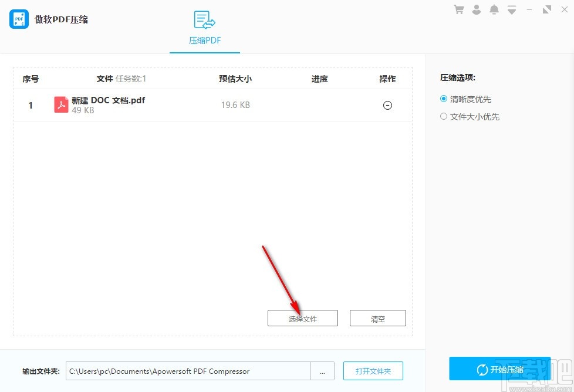
Task: Open the notification bell icon
Action: [494, 9]
